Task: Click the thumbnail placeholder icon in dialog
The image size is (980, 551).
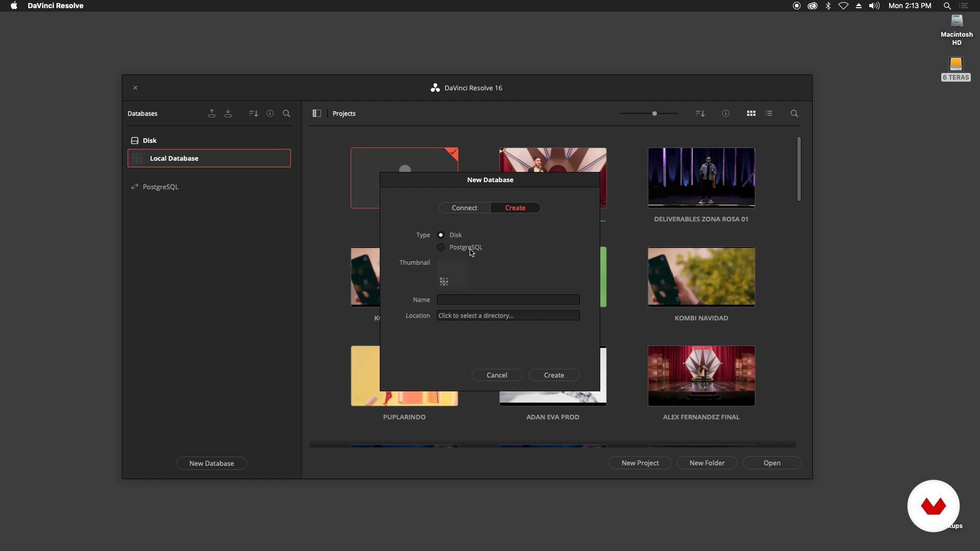Action: click(x=444, y=281)
